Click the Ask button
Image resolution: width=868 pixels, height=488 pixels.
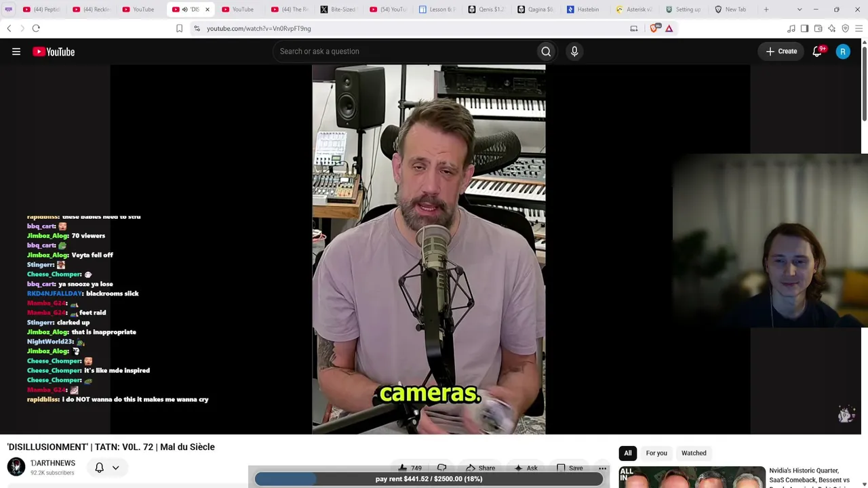(526, 468)
